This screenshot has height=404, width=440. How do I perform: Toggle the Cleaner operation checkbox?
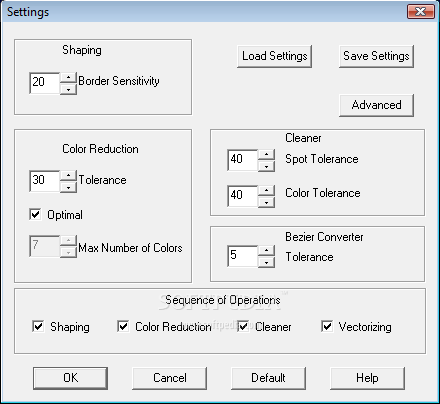point(243,326)
